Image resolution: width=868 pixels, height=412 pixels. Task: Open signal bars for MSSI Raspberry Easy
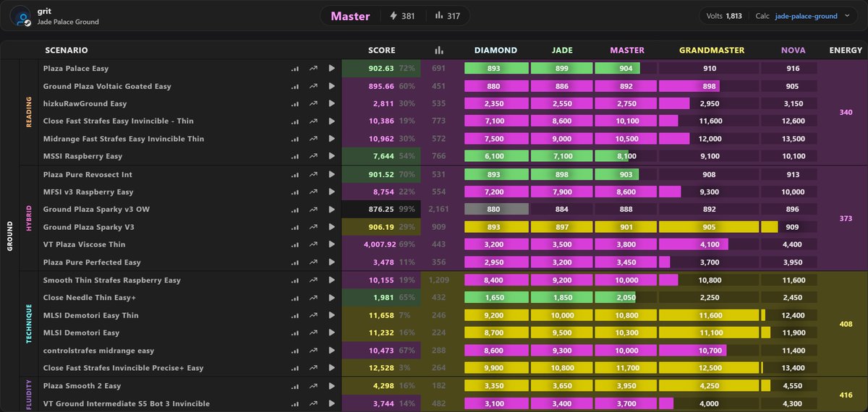click(x=294, y=156)
